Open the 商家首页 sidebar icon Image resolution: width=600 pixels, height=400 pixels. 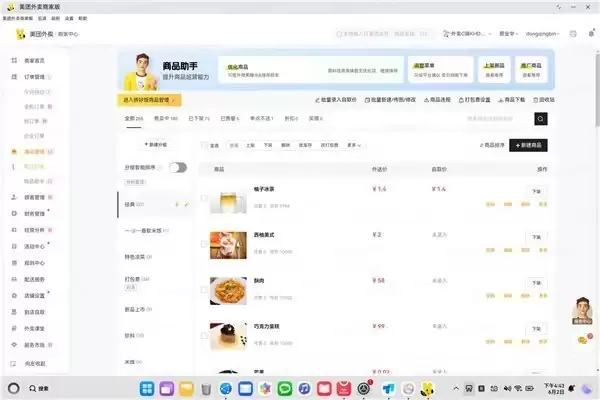coord(14,60)
